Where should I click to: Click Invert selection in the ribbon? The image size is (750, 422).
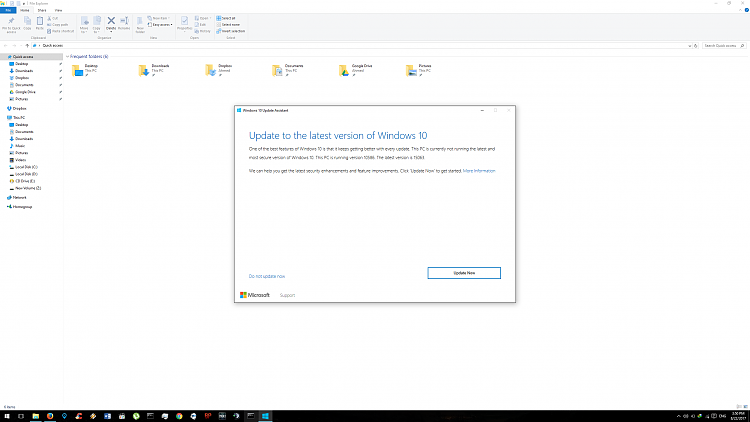click(x=231, y=31)
